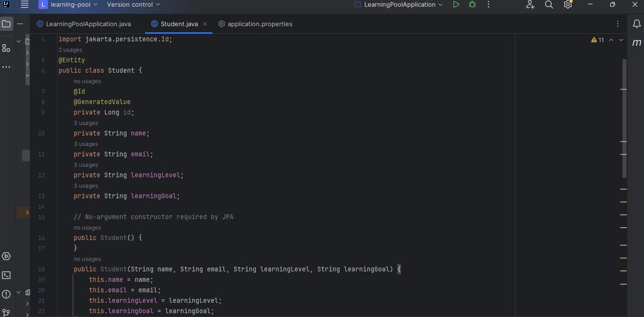Hide the project panel with the minus icon
Image resolution: width=644 pixels, height=317 pixels.
[20, 24]
